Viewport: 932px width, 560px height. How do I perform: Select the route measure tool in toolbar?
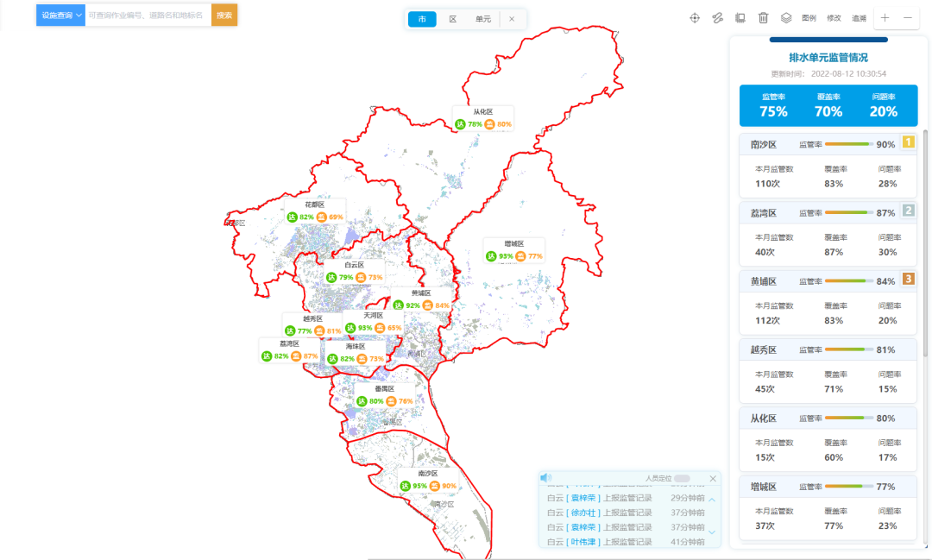(x=718, y=18)
